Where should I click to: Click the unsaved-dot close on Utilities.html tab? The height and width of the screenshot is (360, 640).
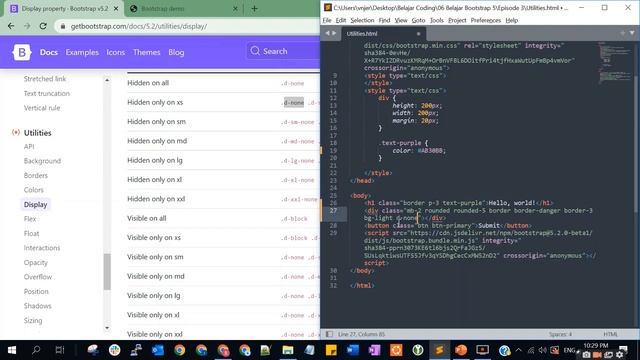click(418, 33)
